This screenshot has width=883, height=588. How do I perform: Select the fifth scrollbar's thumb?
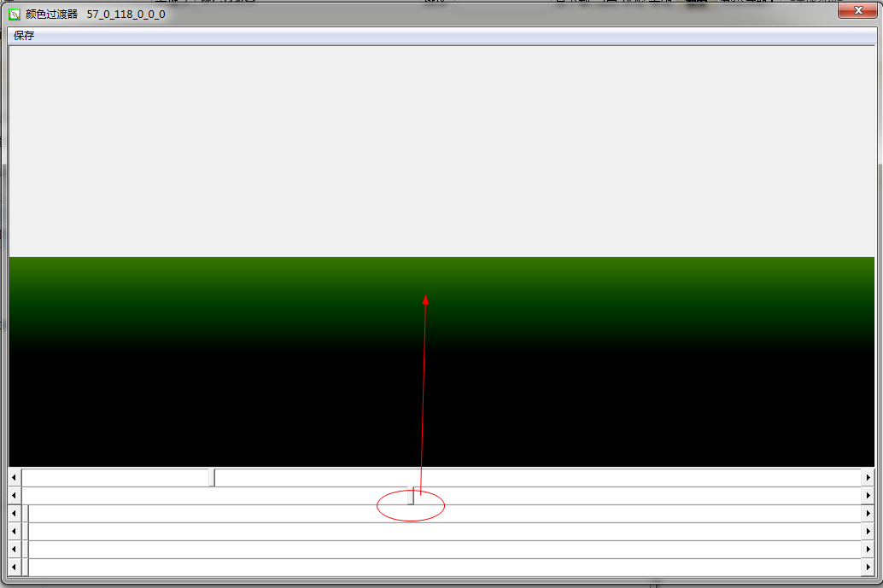(x=26, y=550)
